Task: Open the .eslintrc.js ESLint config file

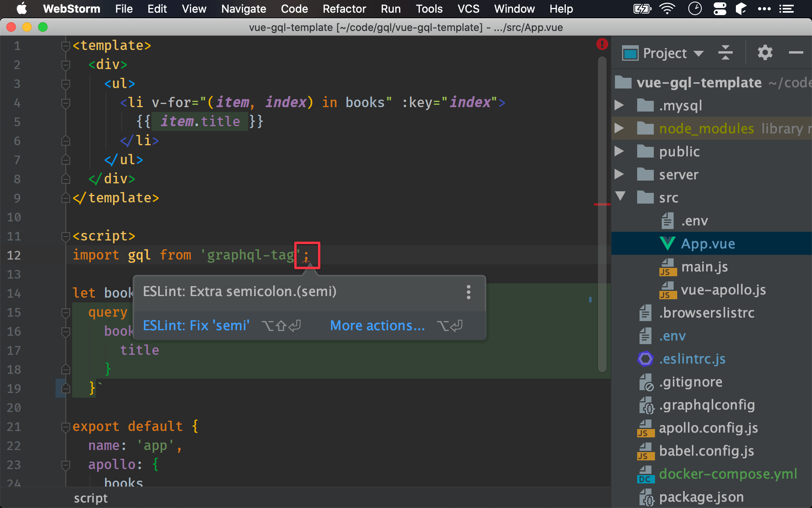Action: (x=692, y=359)
